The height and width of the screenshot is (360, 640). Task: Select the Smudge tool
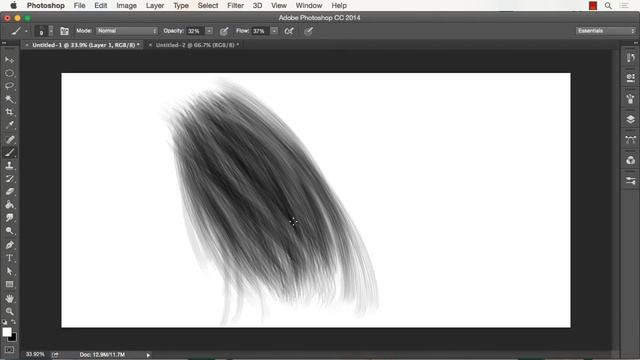click(x=9, y=218)
